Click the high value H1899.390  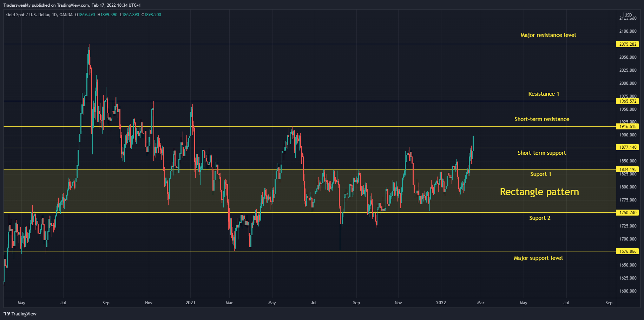(107, 15)
